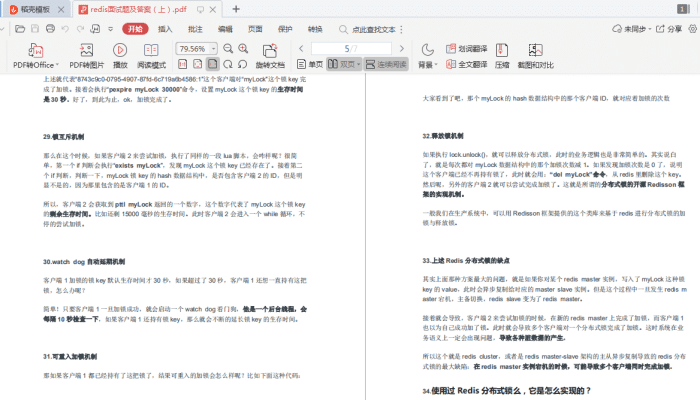Start slideshow with the 播放 icon
The image size is (700, 400).
120,51
